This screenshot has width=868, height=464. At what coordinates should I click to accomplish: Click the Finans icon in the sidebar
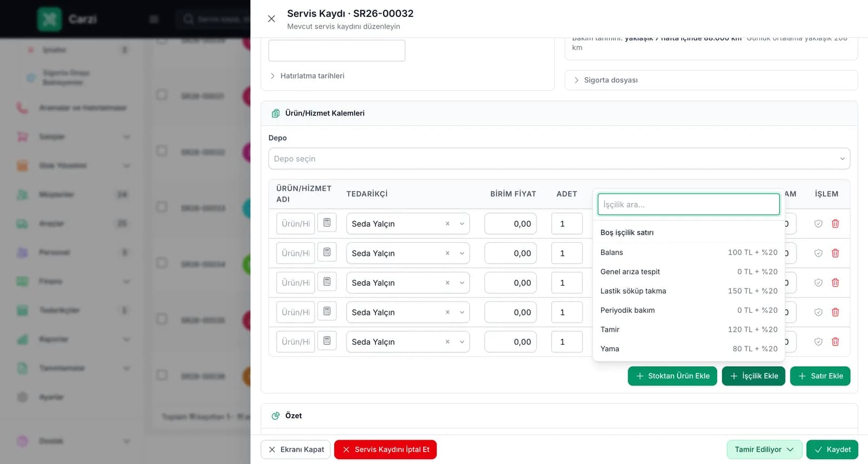tap(22, 281)
